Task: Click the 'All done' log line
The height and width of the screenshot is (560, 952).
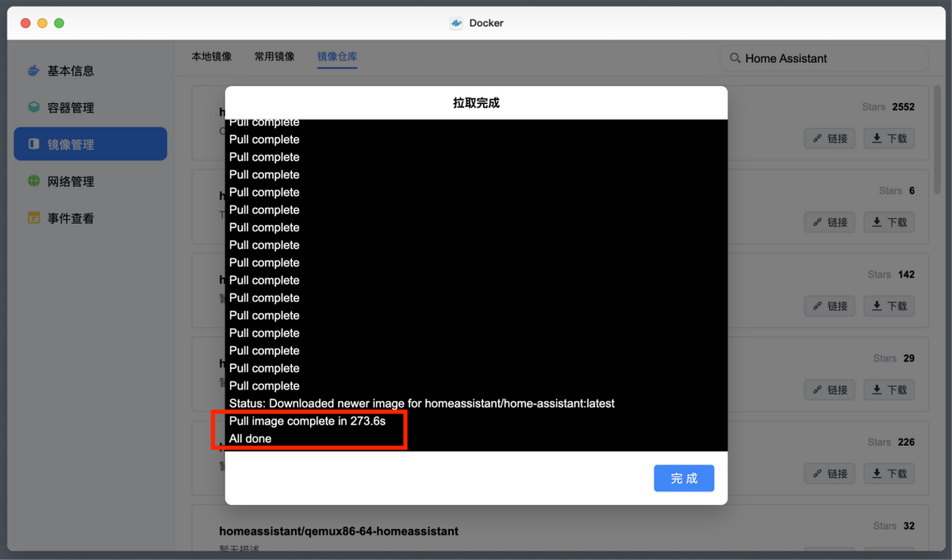Action: tap(250, 438)
